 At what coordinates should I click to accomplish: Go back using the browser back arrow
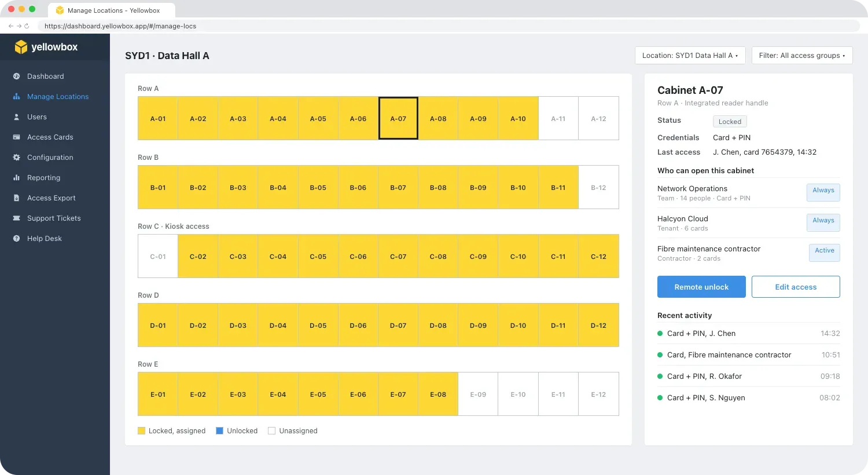pos(10,26)
